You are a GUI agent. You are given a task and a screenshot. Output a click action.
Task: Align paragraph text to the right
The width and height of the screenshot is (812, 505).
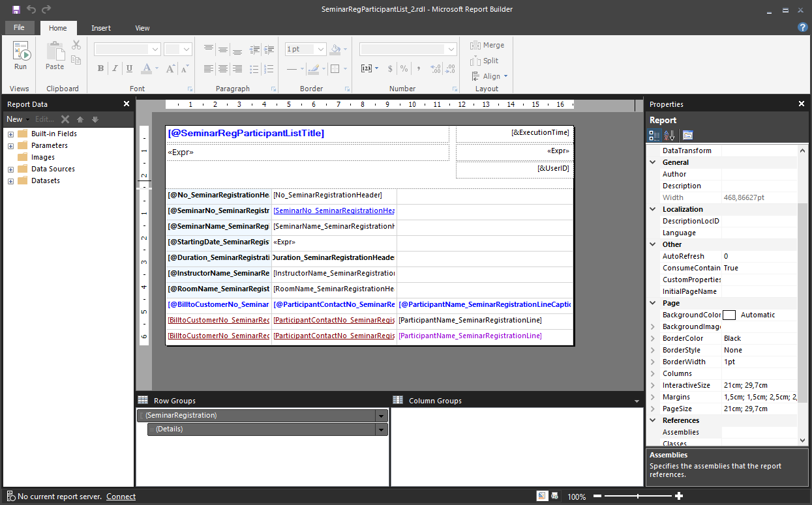(237, 68)
